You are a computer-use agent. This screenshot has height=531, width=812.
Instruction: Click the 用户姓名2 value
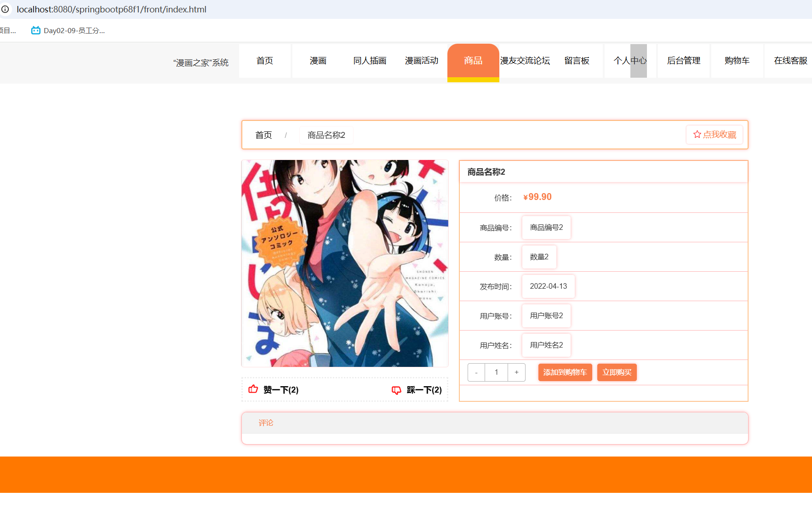coord(546,345)
